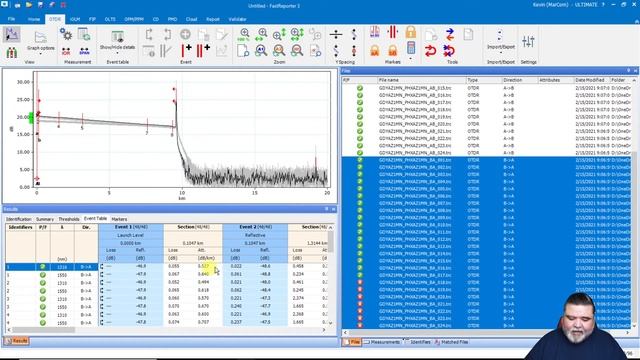This screenshot has width=640, height=360.
Task: Click the red zoom on span icon
Action: pos(297,51)
